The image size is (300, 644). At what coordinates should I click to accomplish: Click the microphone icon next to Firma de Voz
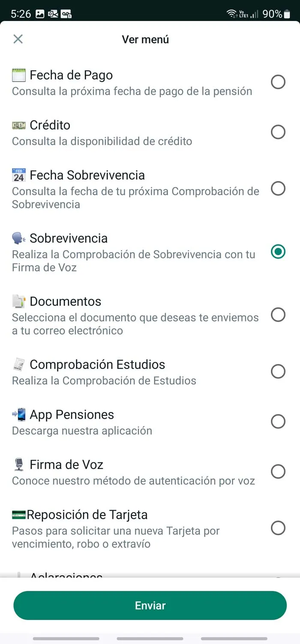(18, 464)
